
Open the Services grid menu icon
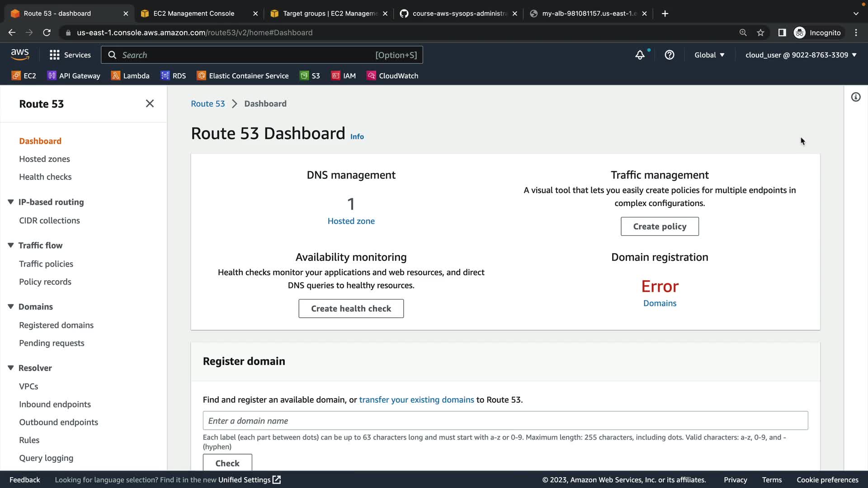55,55
